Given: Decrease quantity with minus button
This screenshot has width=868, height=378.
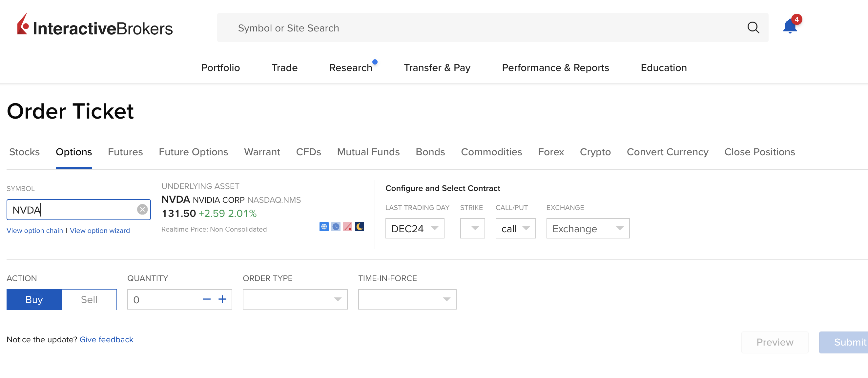Looking at the screenshot, I should [207, 299].
